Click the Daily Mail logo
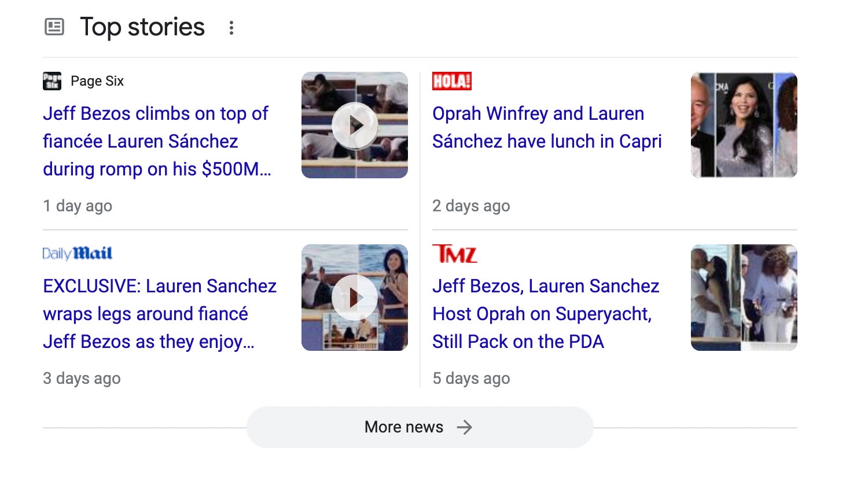The width and height of the screenshot is (868, 484). [78, 254]
